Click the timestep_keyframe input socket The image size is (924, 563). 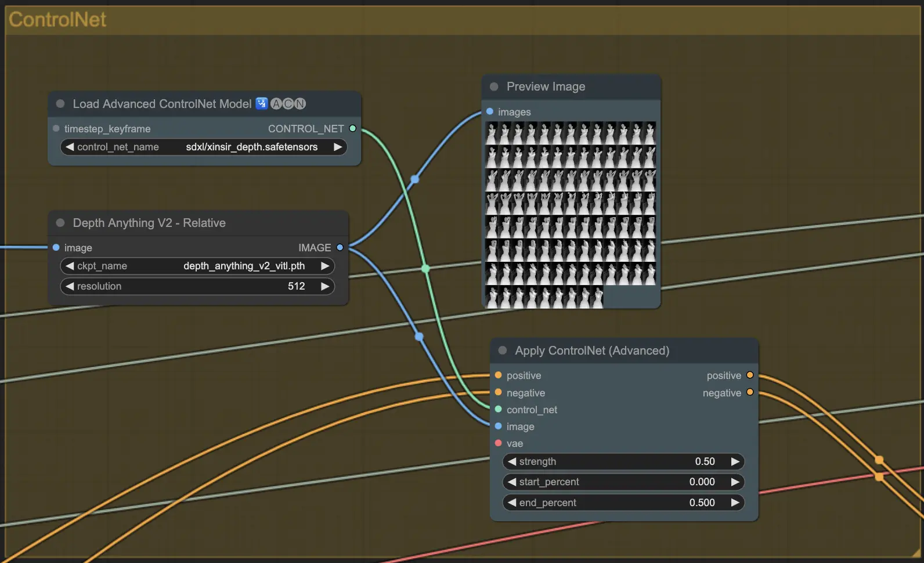point(56,128)
